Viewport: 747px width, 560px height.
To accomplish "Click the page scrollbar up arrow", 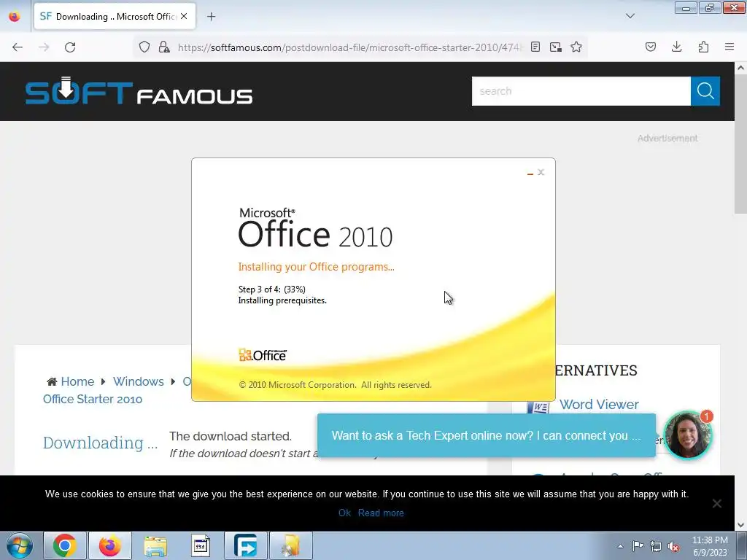I will 740,68.
